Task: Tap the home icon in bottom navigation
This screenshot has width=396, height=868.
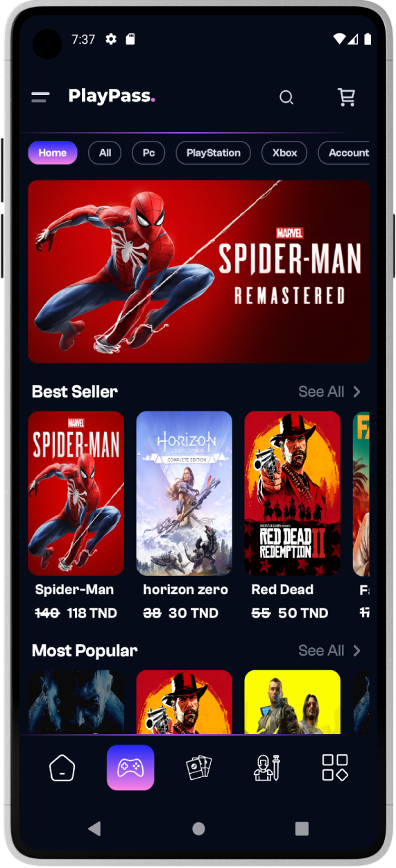Action: coord(62,768)
